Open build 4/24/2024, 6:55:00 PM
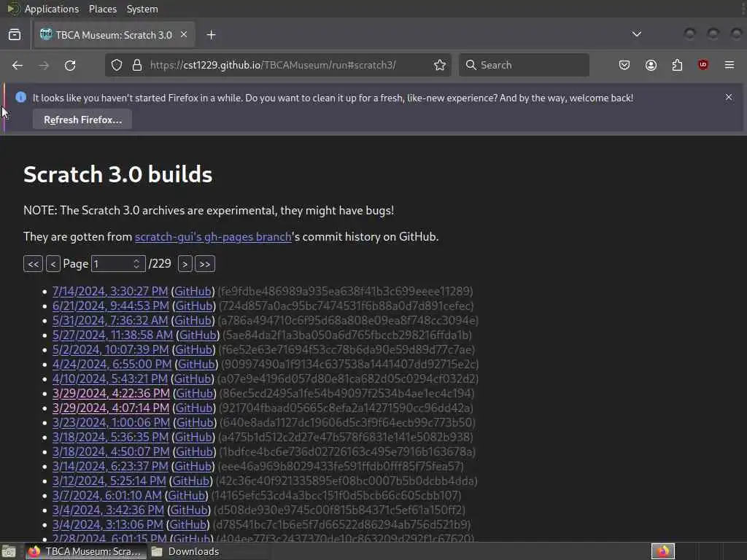This screenshot has width=747, height=560. 112,365
